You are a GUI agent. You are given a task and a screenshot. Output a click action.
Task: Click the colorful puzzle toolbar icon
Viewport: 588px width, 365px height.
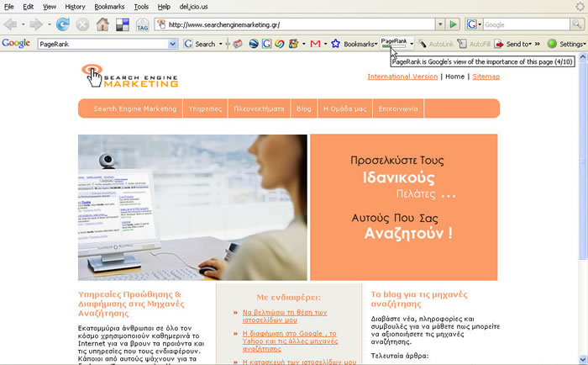coord(293,44)
